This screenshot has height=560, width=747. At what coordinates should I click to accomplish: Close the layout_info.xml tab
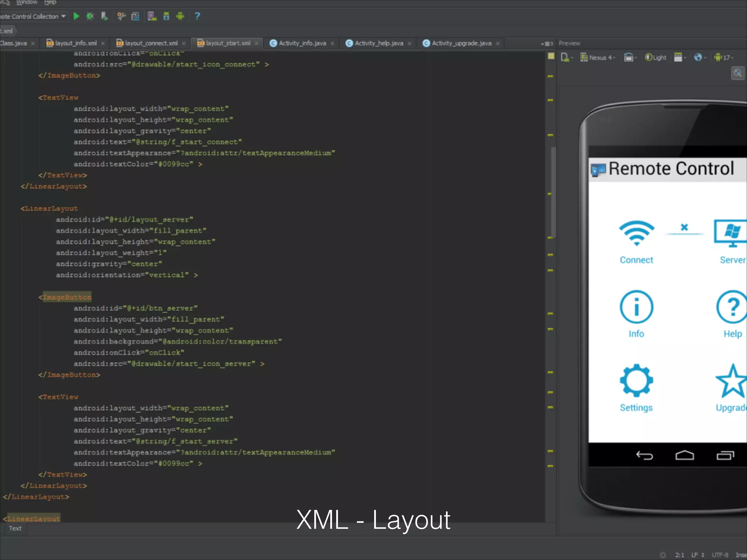click(103, 43)
